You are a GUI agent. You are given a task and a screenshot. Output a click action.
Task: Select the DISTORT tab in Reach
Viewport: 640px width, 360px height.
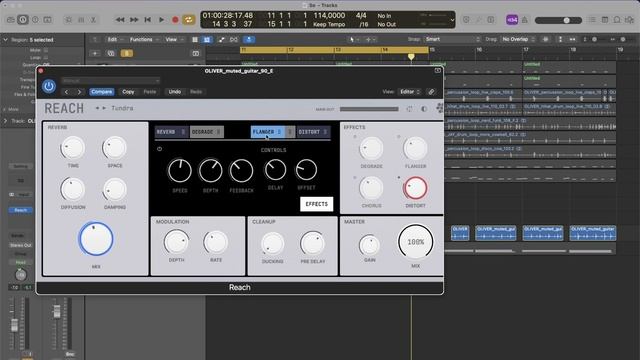click(313, 132)
